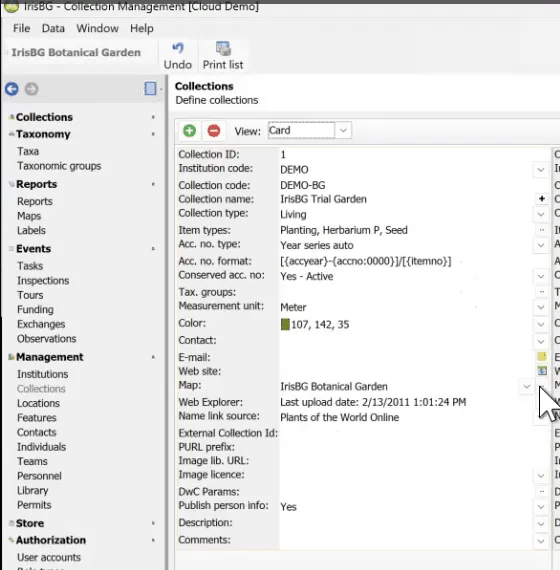Viewport: 560px width, 570px height.
Task: Open Teams under Management
Action: tap(32, 461)
